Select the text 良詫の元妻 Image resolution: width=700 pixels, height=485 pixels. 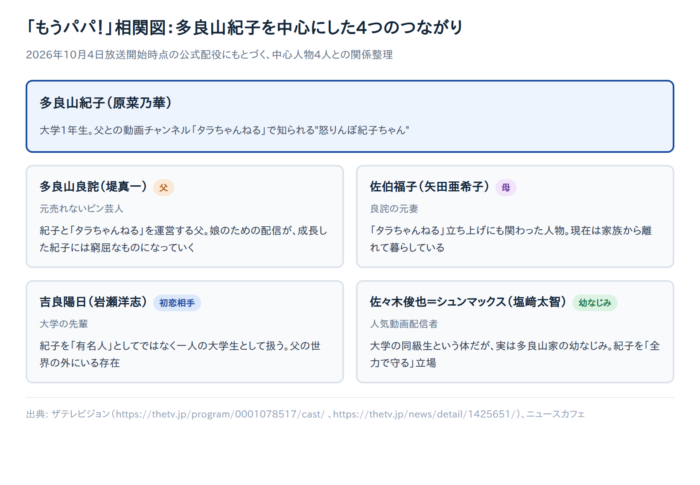(394, 209)
